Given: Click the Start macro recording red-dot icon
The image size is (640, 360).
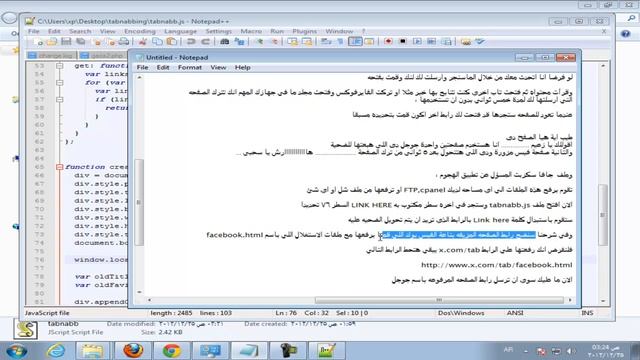Looking at the screenshot, I should coord(388,42).
